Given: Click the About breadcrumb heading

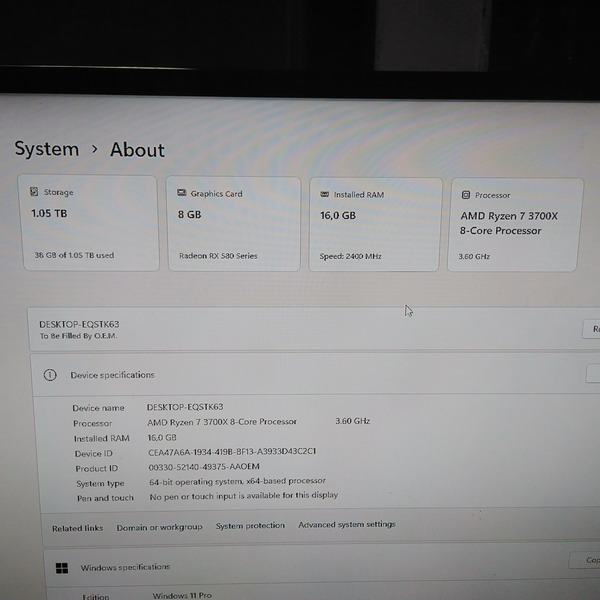Looking at the screenshot, I should coord(137,150).
